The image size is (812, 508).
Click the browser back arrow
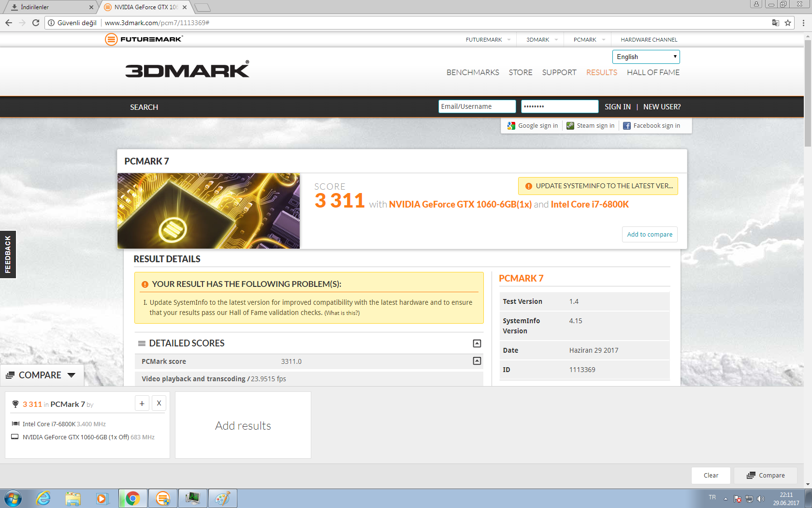9,23
